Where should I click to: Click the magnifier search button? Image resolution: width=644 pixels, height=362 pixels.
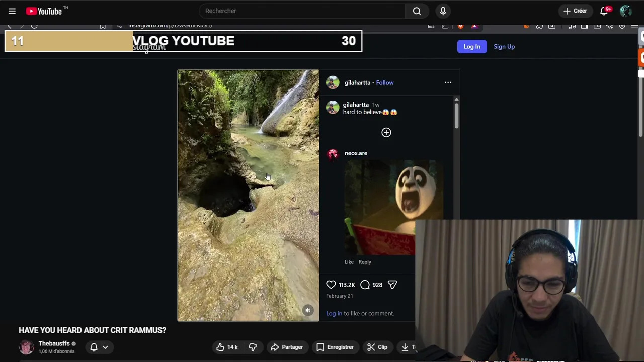click(x=417, y=11)
